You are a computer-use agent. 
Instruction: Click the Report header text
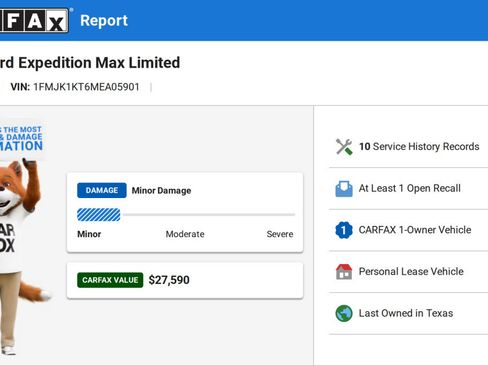(104, 21)
